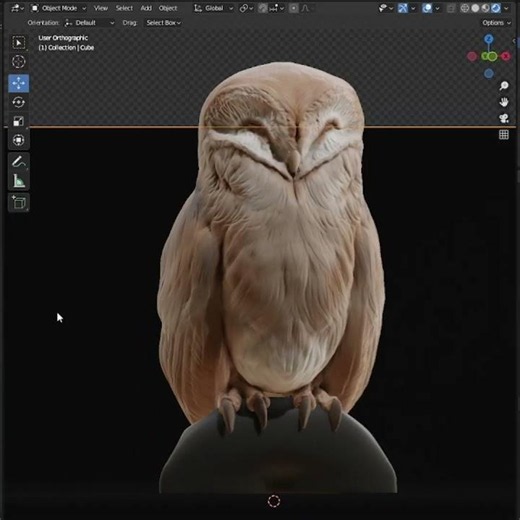Select the Annotate pencil tool
Screen dimensions: 520x520
(18, 162)
